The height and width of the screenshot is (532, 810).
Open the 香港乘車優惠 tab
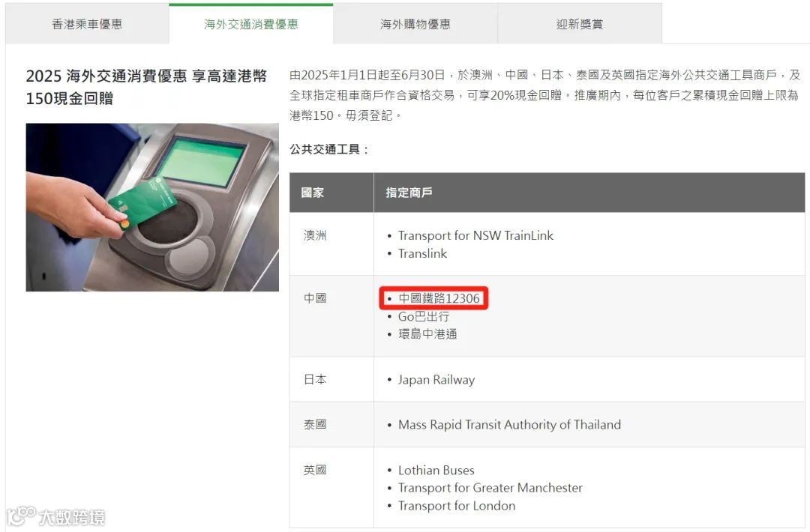click(87, 24)
